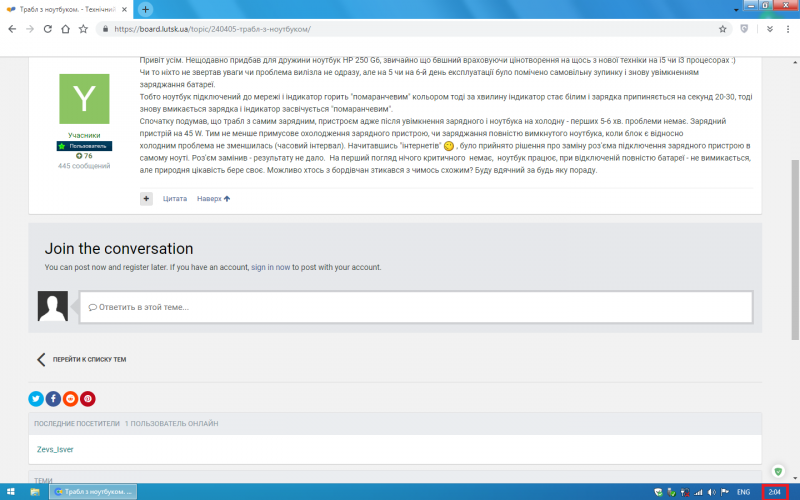
Task: Share topic on Facebook
Action: point(53,398)
